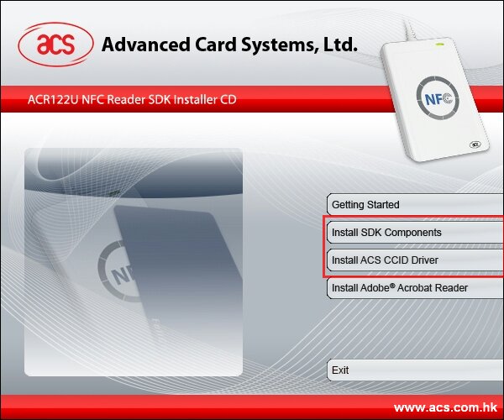Click the NFC reader device image
Viewport: 504px width, 420px height.
pos(434,100)
